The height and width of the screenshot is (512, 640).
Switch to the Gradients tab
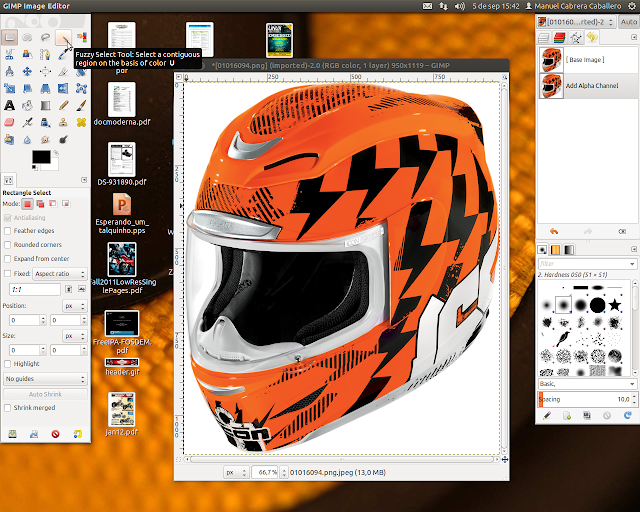(569, 249)
